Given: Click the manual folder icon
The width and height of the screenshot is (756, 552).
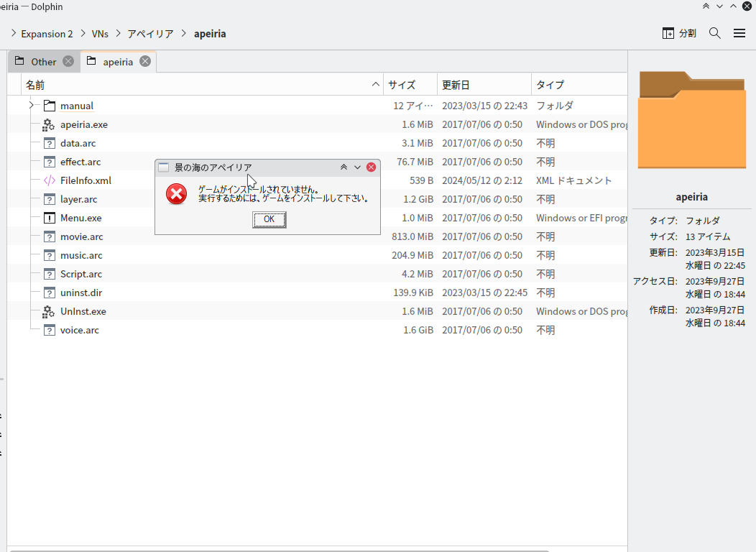Looking at the screenshot, I should point(49,106).
